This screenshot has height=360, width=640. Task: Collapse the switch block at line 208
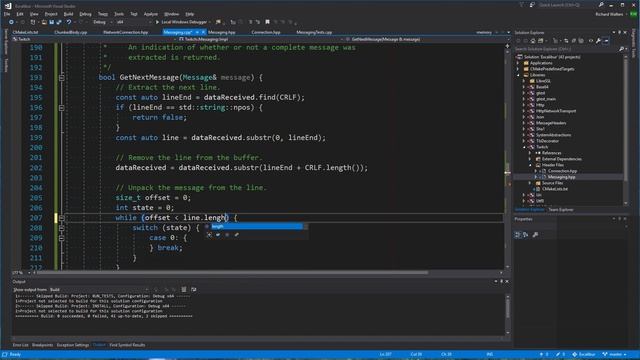click(62, 228)
